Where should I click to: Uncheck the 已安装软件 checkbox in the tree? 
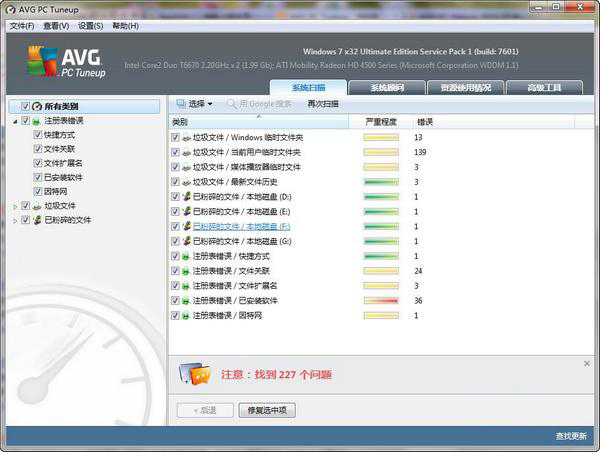38,177
